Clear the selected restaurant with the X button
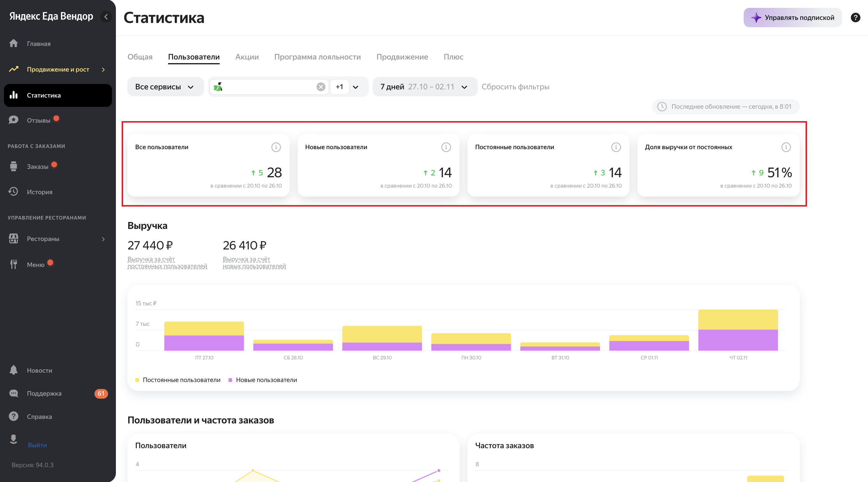 pyautogui.click(x=321, y=87)
